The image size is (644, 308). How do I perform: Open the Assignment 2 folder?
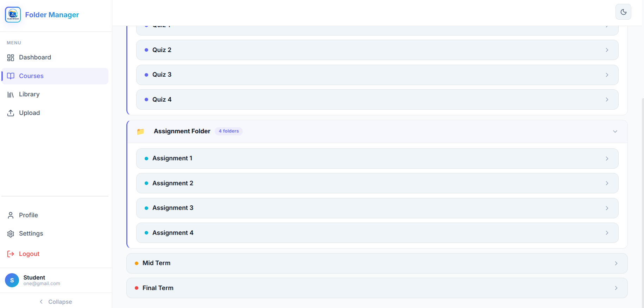pos(377,183)
